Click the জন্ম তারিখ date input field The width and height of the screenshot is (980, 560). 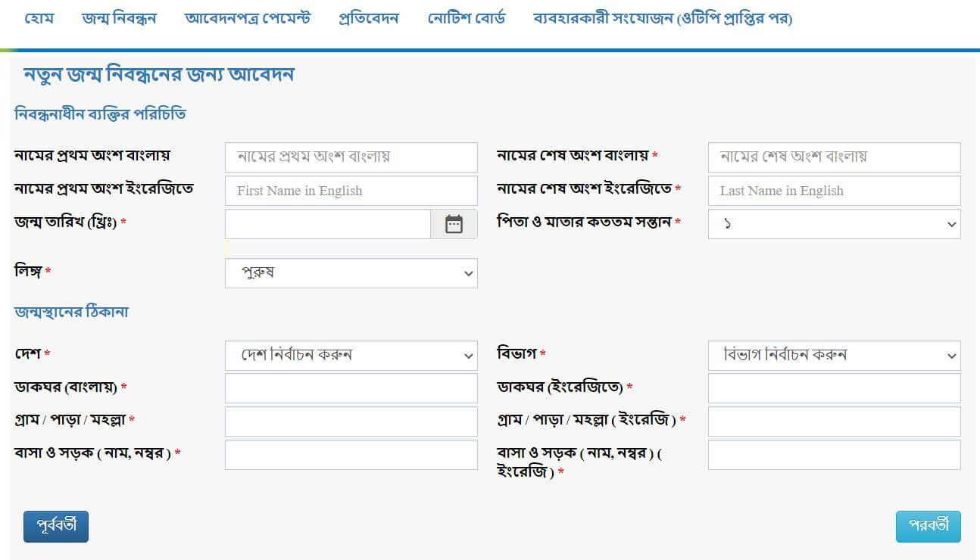coord(327,224)
